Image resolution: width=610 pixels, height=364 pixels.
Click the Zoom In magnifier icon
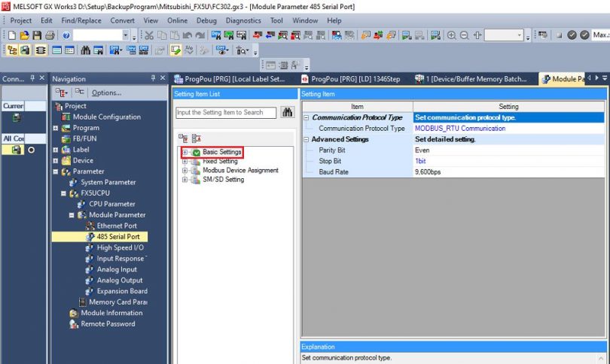451,35
